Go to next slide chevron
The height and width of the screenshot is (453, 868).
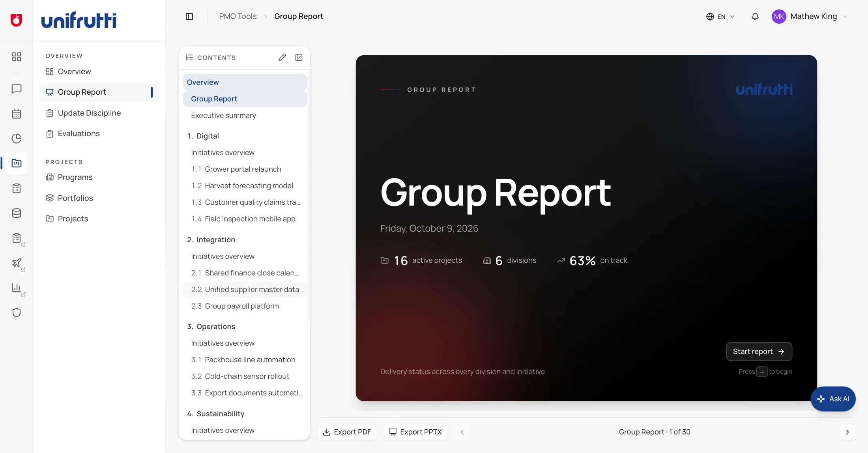[847, 432]
